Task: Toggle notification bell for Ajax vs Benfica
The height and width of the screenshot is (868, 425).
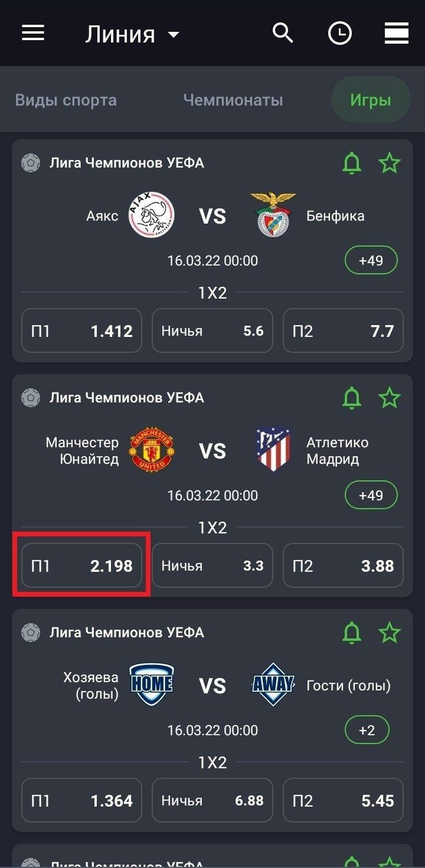Action: (352, 163)
